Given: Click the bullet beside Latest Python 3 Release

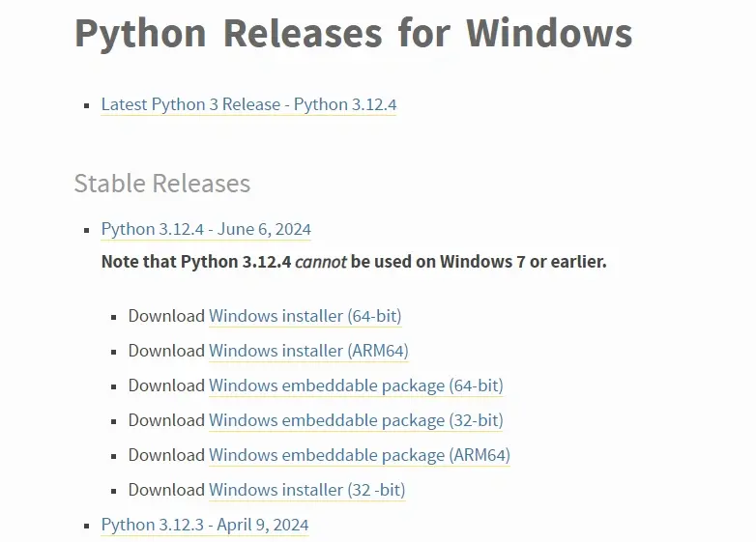Looking at the screenshot, I should [x=87, y=105].
